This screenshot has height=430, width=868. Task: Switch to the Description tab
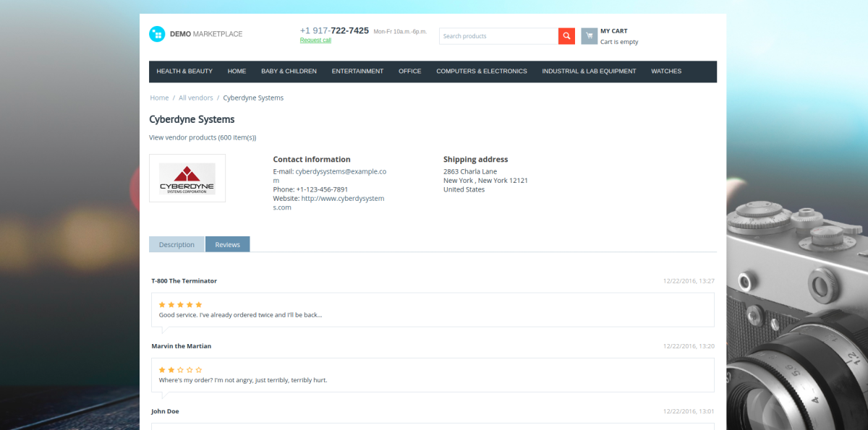[x=176, y=244]
